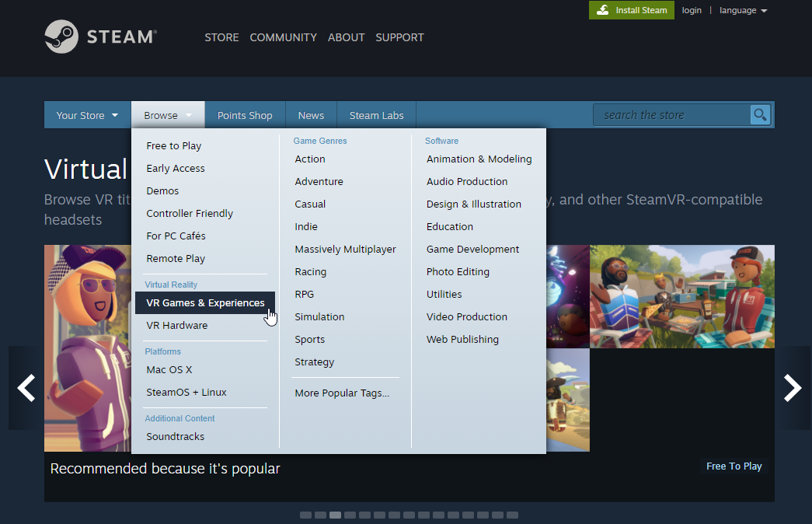
Task: Click the Install Steam download icon
Action: tap(602, 10)
